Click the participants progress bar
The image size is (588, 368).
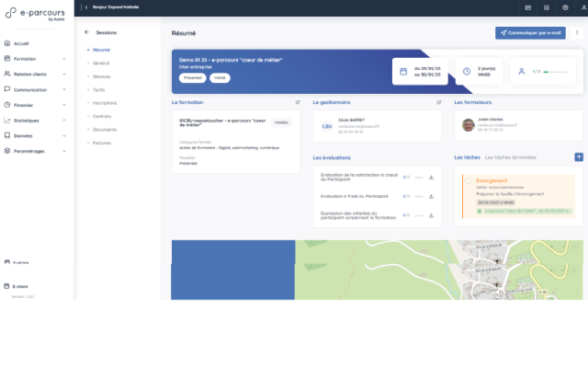(556, 71)
